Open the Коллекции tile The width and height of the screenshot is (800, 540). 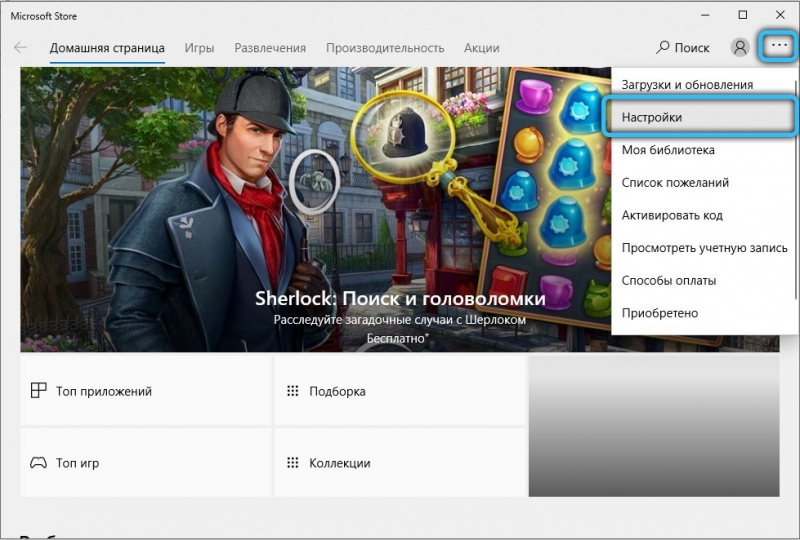point(399,462)
